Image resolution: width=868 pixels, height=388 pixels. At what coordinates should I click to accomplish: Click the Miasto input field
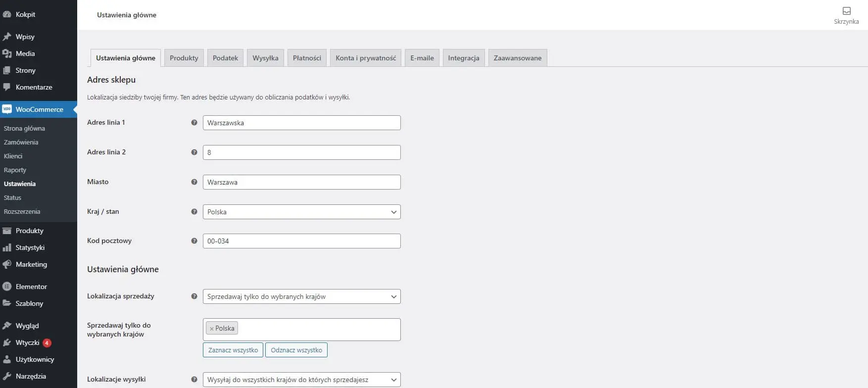(x=301, y=182)
